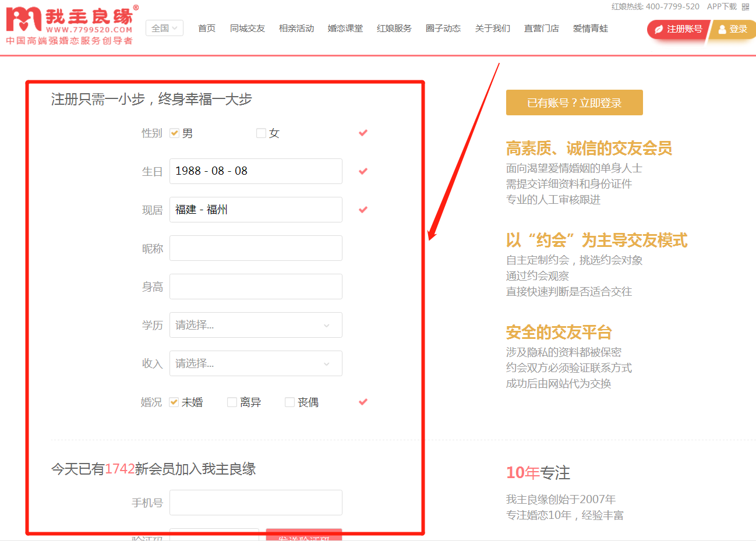Open the 同城交友 menu item
This screenshot has width=756, height=541.
click(248, 28)
